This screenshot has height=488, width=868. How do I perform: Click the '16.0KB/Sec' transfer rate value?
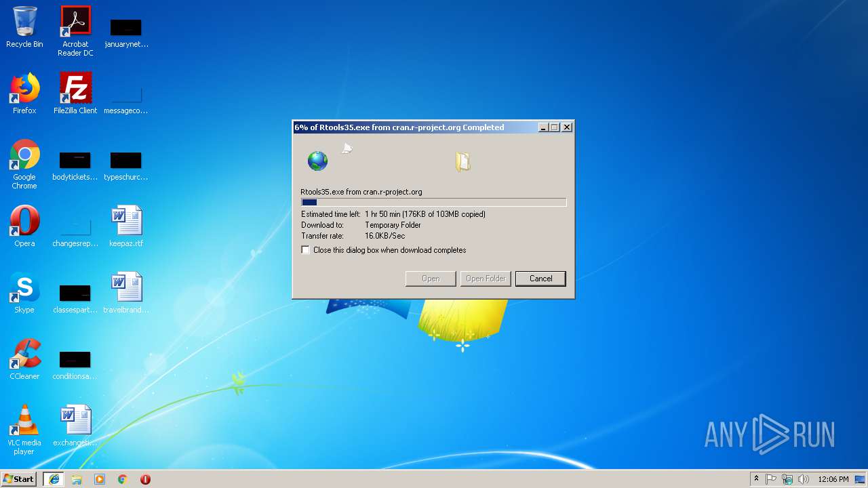[384, 236]
